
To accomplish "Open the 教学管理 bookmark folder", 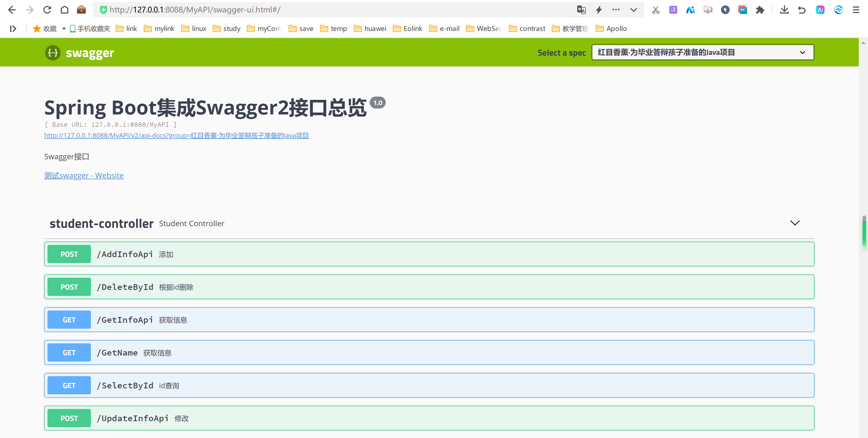I will 570,29.
